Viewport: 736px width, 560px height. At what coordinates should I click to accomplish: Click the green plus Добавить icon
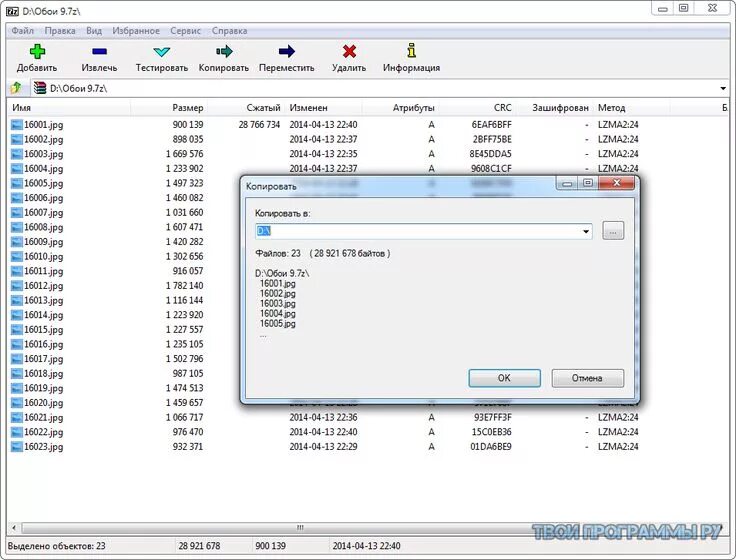(37, 51)
